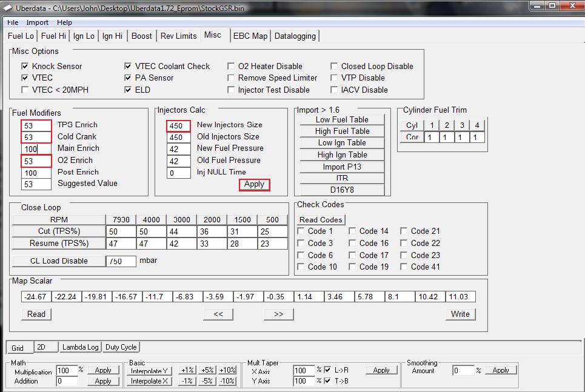Viewport: 585px width, 392px height.
Task: Click the D16Y8 import button
Action: click(x=342, y=190)
